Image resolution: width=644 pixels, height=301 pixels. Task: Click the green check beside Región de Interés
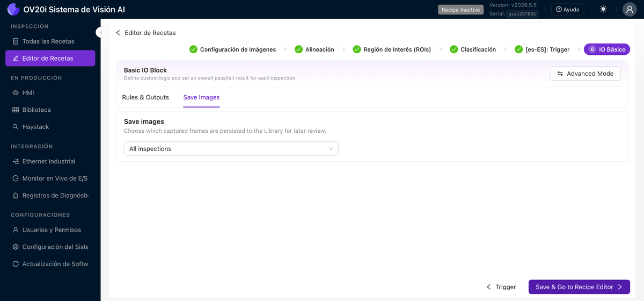(x=357, y=49)
